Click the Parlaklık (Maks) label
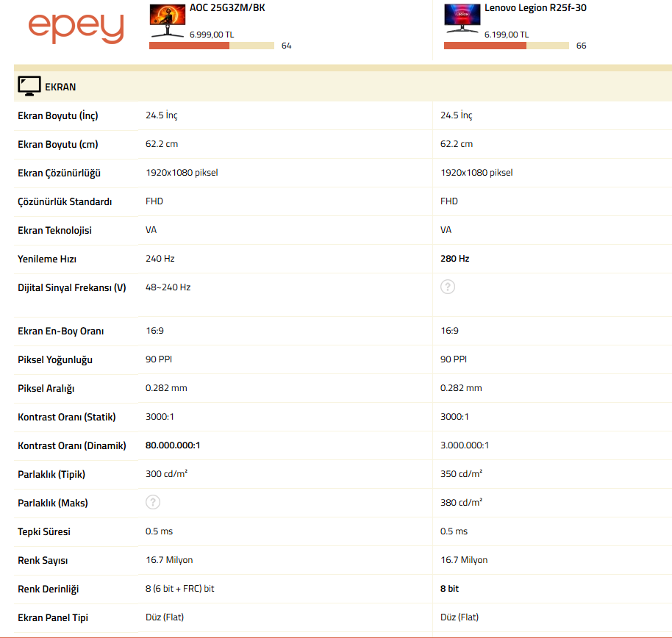 coord(53,503)
